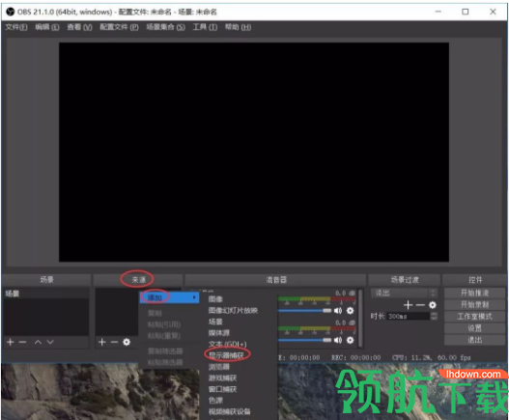Choose 场景 from the add submenu
The width and height of the screenshot is (509, 420).
click(x=215, y=322)
